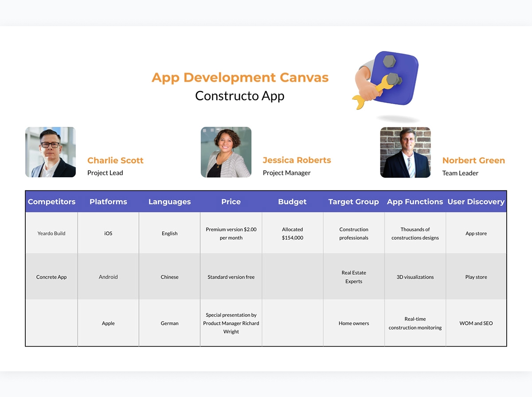Click the WOM and SEO cell
Viewport: 532px width, 397px height.
coord(476,323)
